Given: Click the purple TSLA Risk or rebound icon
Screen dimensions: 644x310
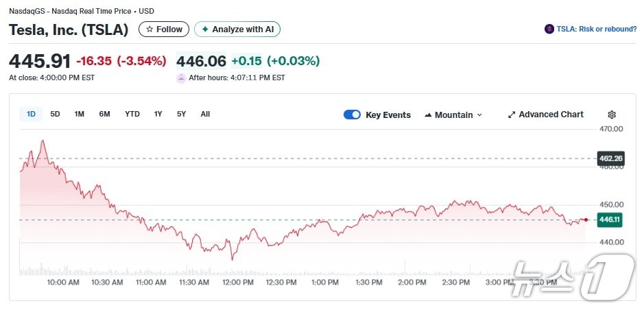Looking at the screenshot, I should (x=549, y=29).
